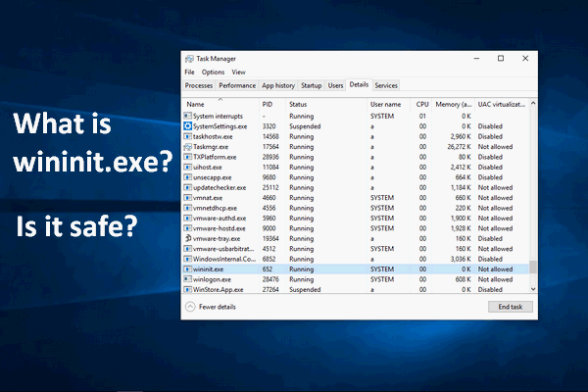Click the vmware-authd.exe process icon
Image resolution: width=588 pixels, height=392 pixels.
(x=187, y=218)
